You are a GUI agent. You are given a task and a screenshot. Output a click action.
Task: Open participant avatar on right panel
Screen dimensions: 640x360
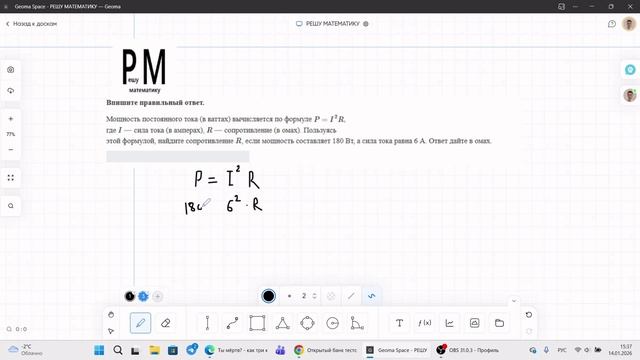coord(630,95)
